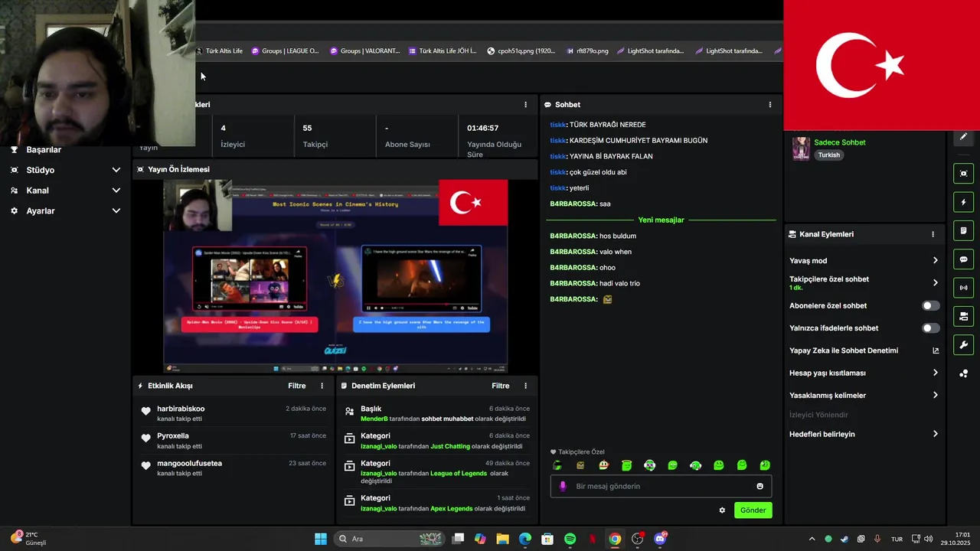The image size is (980, 551).
Task: Open OBS Studio from the taskbar
Action: (x=637, y=539)
